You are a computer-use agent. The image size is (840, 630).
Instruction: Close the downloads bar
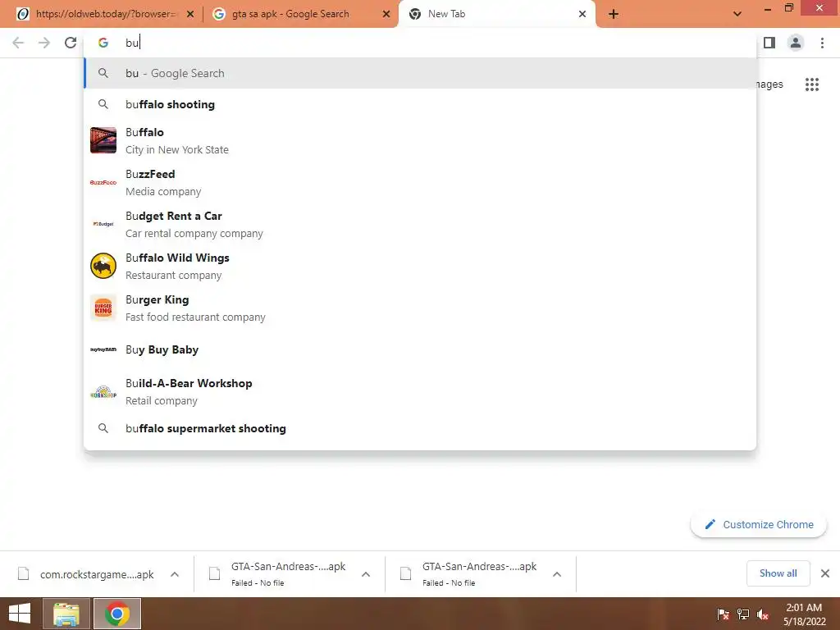pos(825,573)
